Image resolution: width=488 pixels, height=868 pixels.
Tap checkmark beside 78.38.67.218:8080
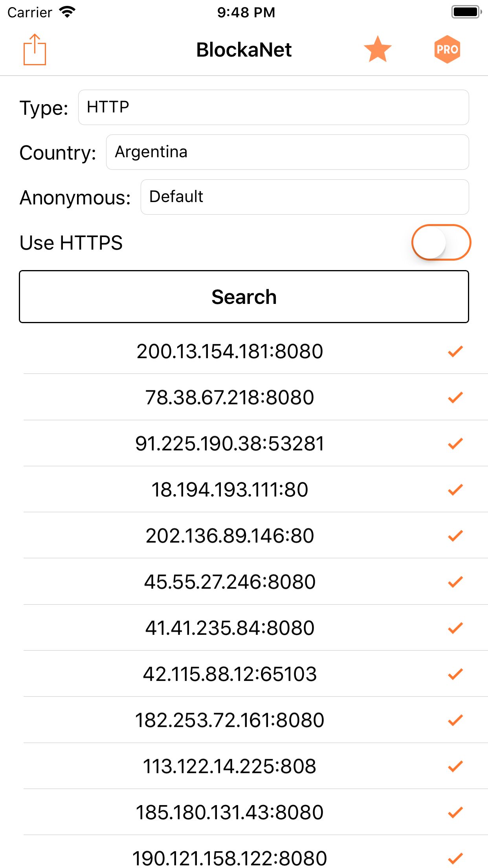(455, 397)
